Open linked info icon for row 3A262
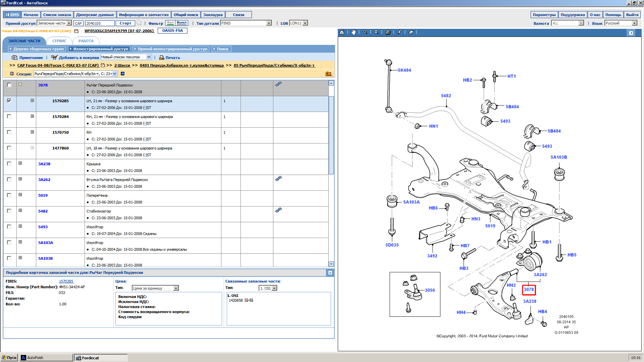The width and height of the screenshot is (644, 362). click(278, 179)
